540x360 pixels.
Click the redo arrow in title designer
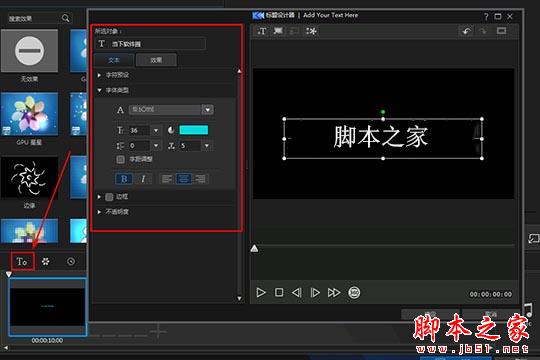click(x=484, y=31)
